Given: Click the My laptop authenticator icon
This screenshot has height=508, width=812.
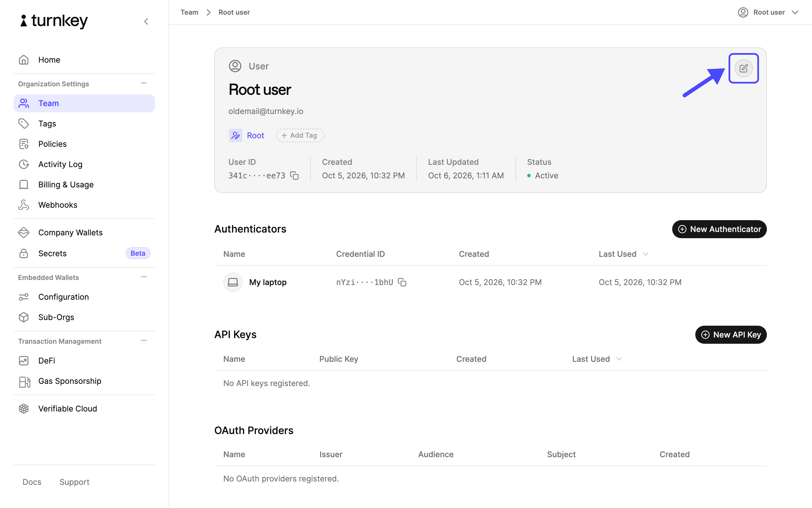Looking at the screenshot, I should point(233,282).
